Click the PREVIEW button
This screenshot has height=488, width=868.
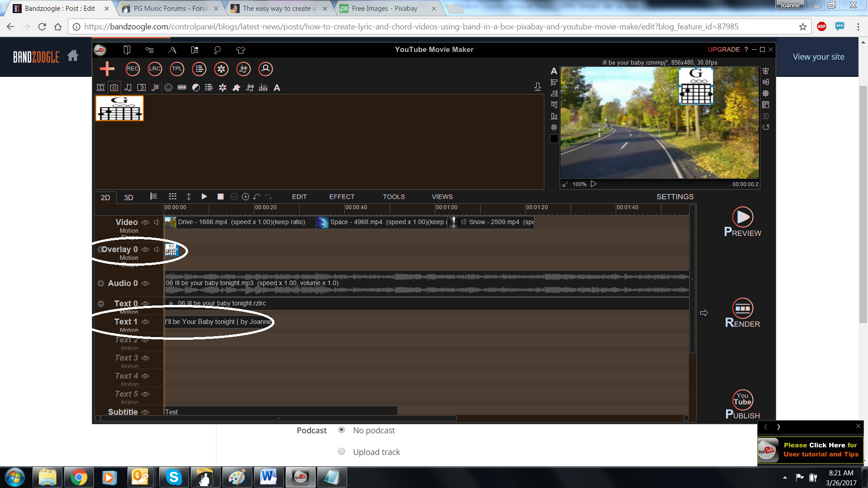[743, 222]
